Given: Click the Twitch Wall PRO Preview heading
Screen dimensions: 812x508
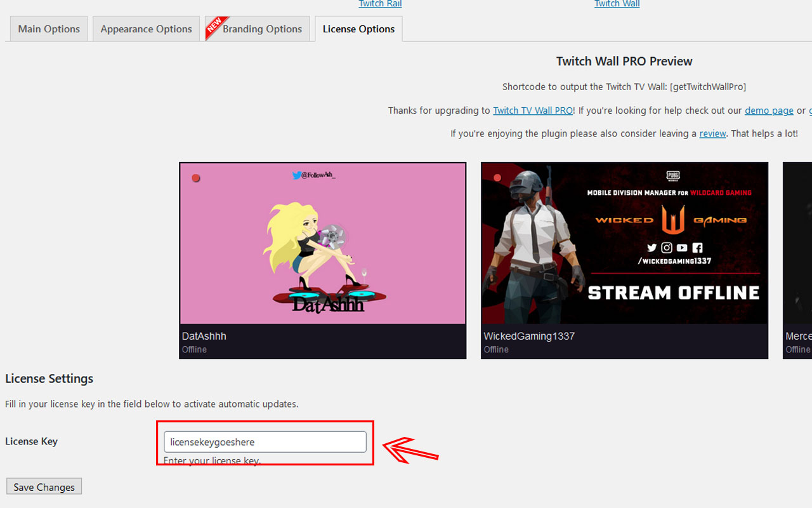Looking at the screenshot, I should coord(624,62).
